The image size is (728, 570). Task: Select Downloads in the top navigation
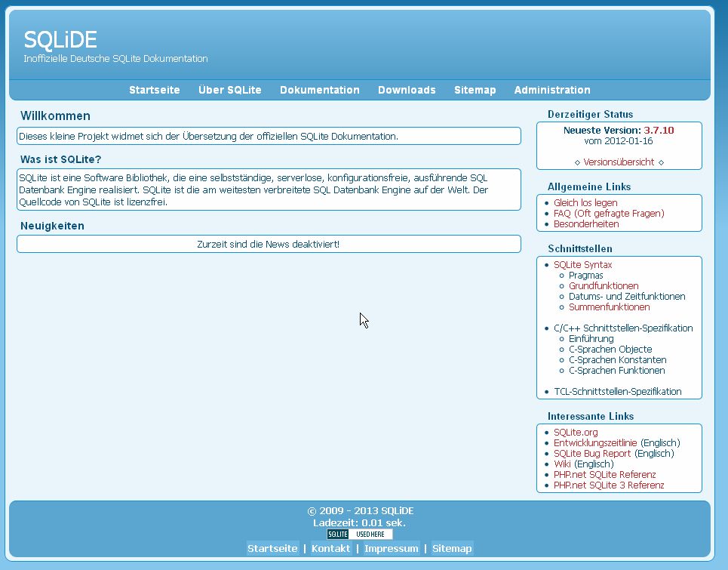pyautogui.click(x=407, y=90)
